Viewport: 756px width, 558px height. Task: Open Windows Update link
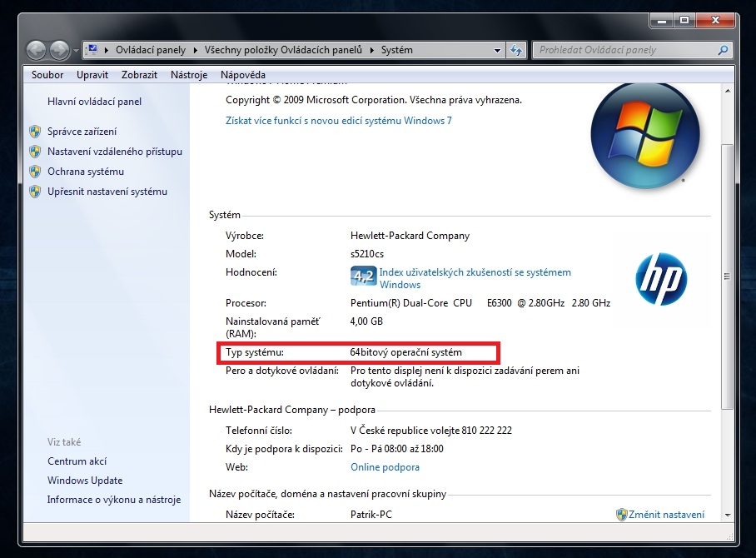[85, 481]
